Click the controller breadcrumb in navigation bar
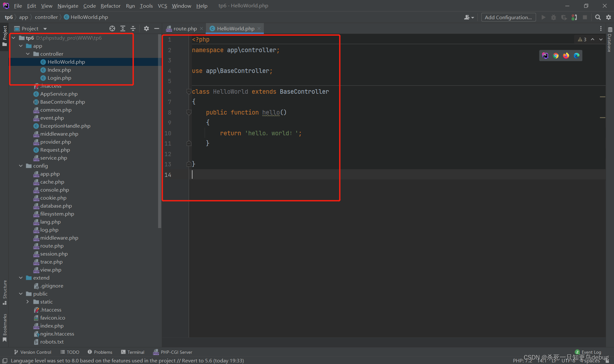614x364 pixels. (x=46, y=17)
